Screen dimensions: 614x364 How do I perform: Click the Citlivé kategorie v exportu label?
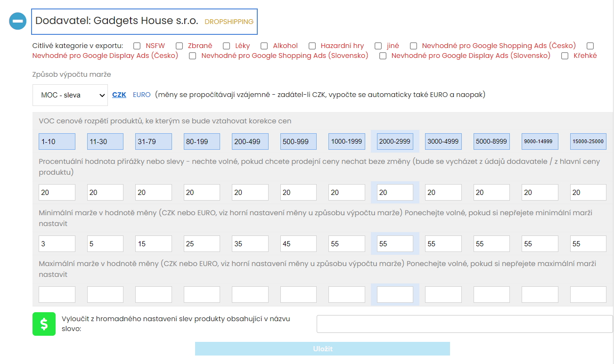78,46
